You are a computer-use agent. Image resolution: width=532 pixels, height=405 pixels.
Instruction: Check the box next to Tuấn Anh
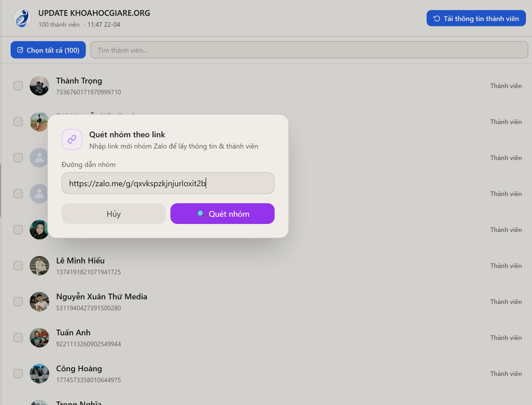tap(18, 338)
